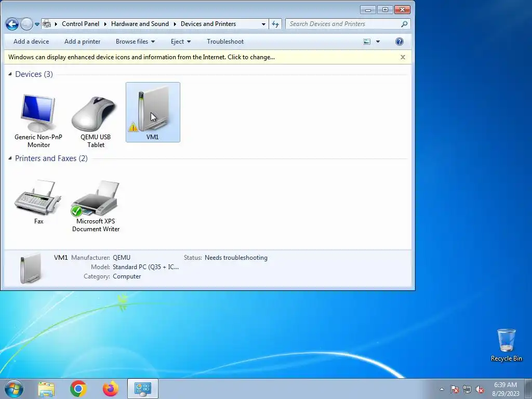The image size is (532, 399).
Task: Click the network tray icon
Action: (467, 389)
